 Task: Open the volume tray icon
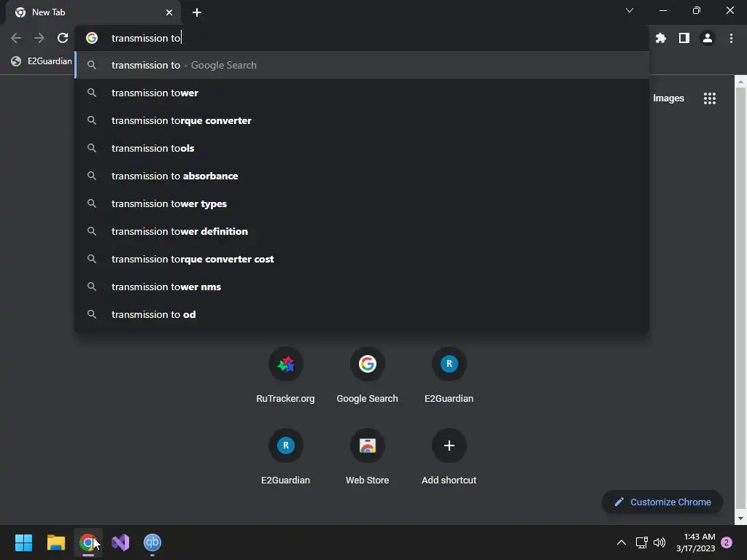coord(659,542)
